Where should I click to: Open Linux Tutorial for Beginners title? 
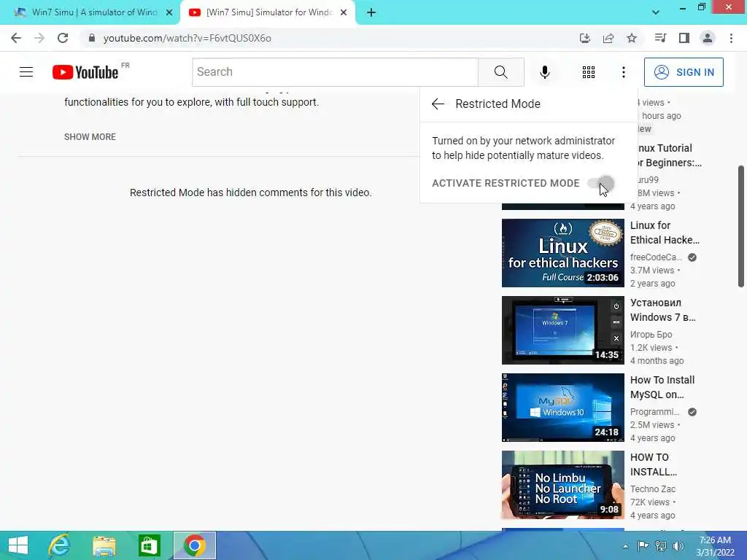pos(669,155)
